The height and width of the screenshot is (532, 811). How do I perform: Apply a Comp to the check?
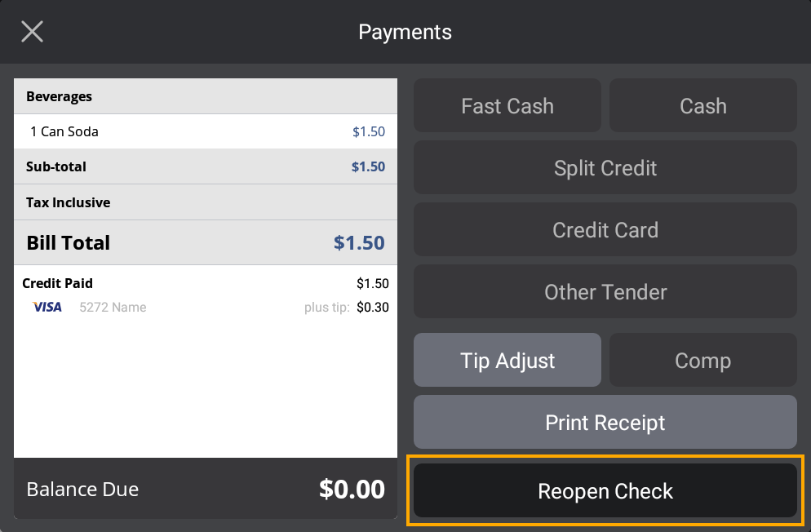(x=702, y=361)
